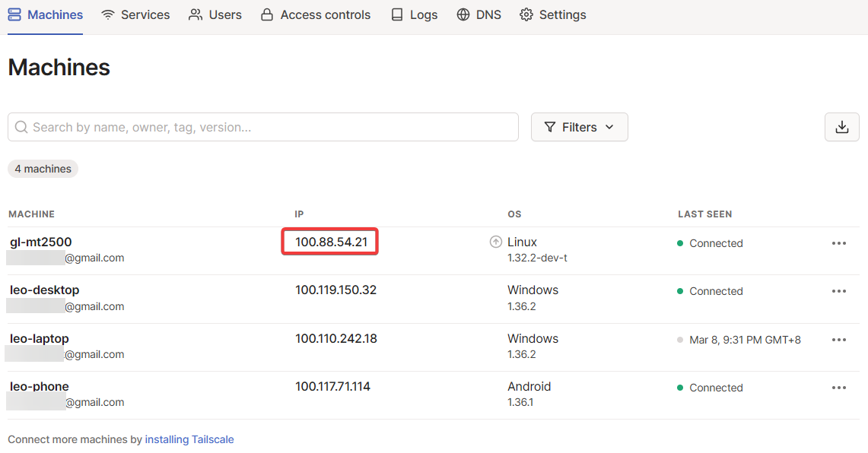Click the search machines input field
This screenshot has height=453, width=868.
tap(263, 127)
